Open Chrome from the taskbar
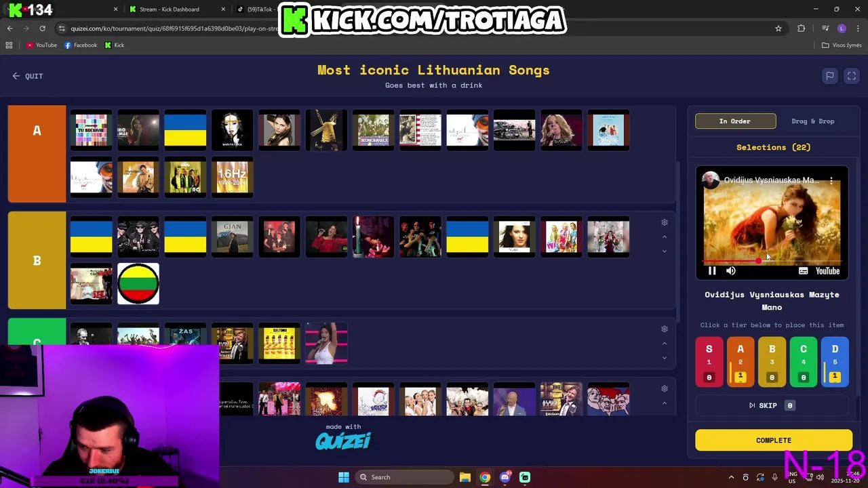The image size is (868, 488). click(x=485, y=477)
